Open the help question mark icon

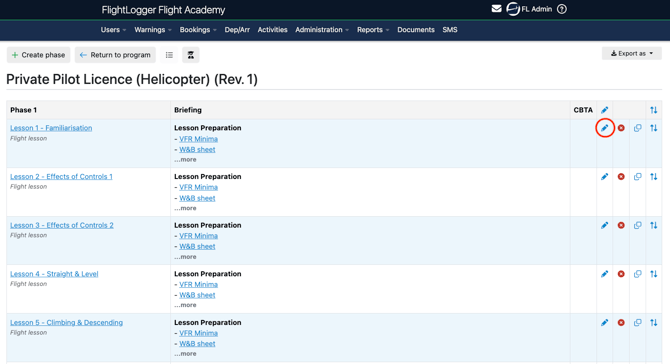click(562, 9)
